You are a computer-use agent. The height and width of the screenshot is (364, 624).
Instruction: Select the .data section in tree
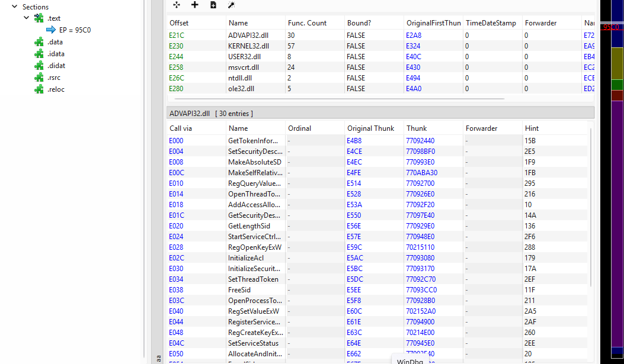pyautogui.click(x=55, y=41)
